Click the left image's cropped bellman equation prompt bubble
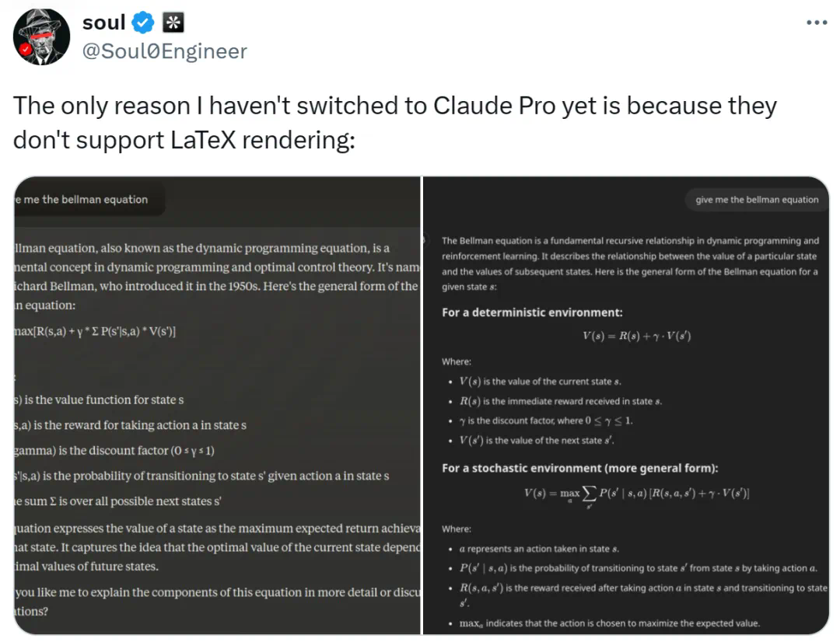 pyautogui.click(x=87, y=200)
